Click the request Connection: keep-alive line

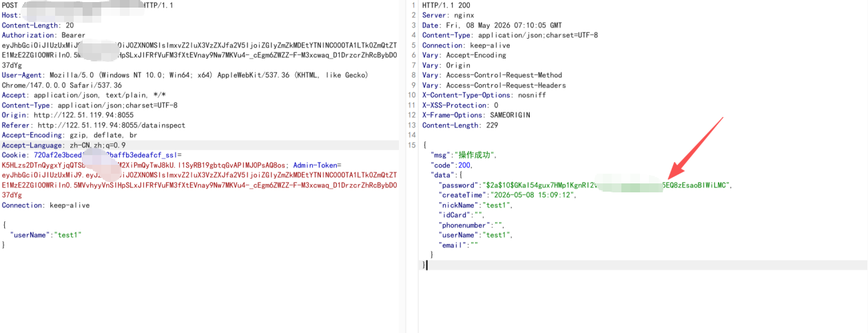click(x=45, y=205)
